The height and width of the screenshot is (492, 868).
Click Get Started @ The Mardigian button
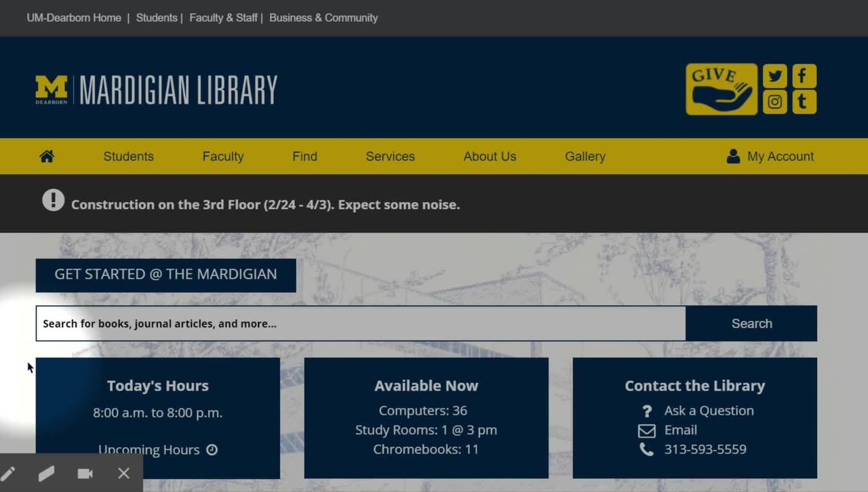point(165,275)
